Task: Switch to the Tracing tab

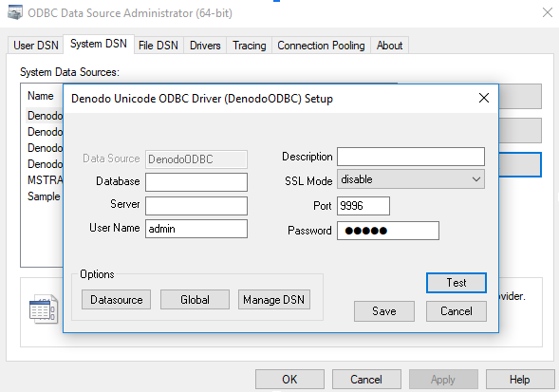Action: tap(250, 46)
